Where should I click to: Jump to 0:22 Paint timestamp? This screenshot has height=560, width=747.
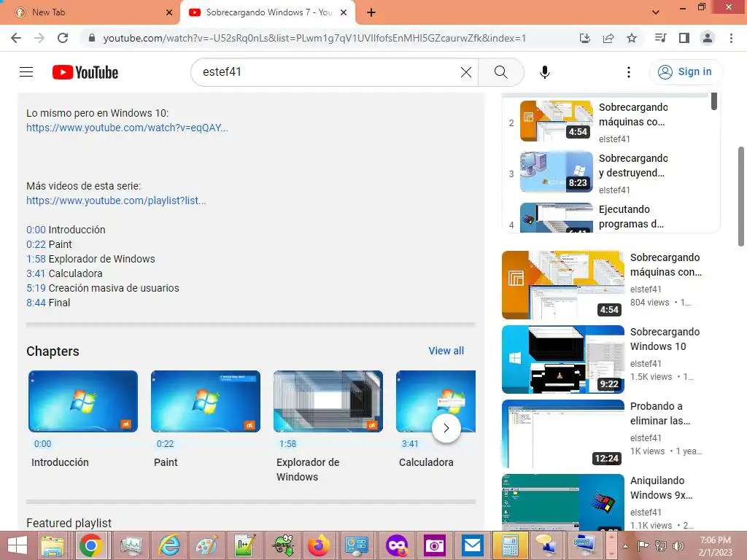click(x=36, y=244)
